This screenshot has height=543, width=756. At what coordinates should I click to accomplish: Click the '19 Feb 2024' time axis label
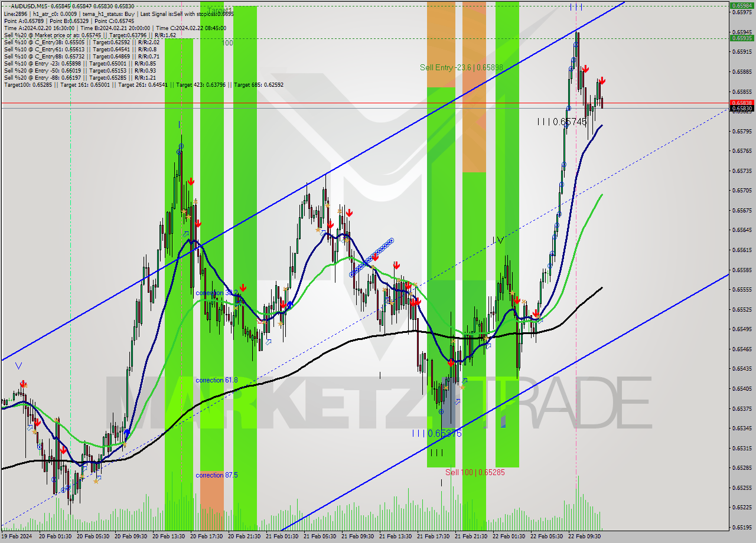click(17, 537)
